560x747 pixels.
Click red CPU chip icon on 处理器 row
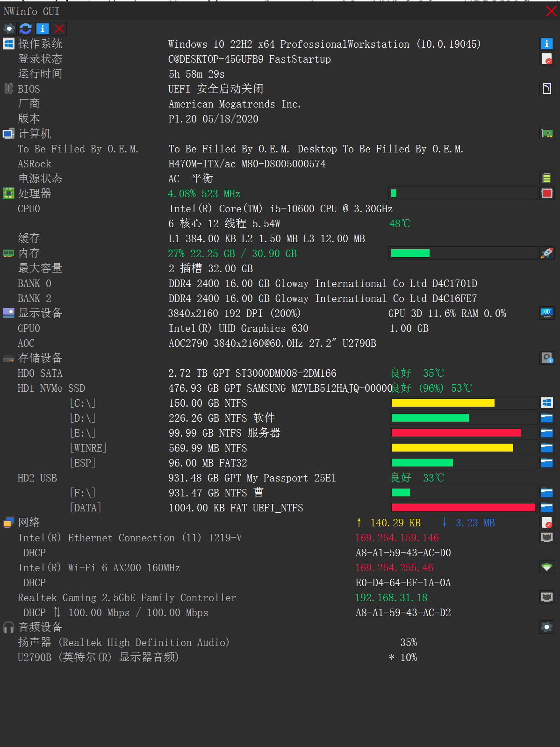click(x=547, y=194)
